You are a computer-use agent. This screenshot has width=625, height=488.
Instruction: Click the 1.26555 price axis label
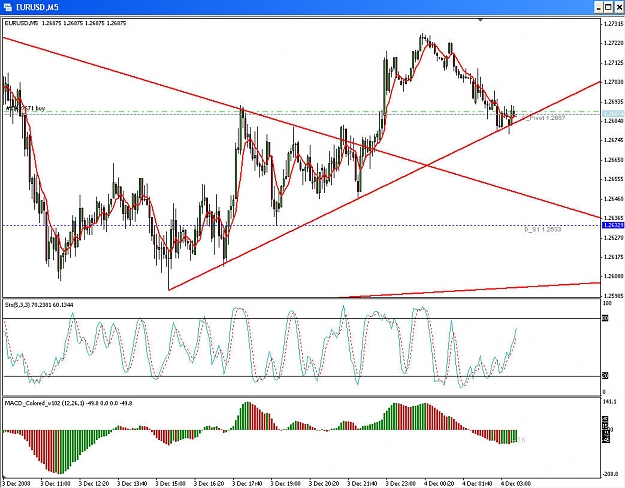click(613, 179)
